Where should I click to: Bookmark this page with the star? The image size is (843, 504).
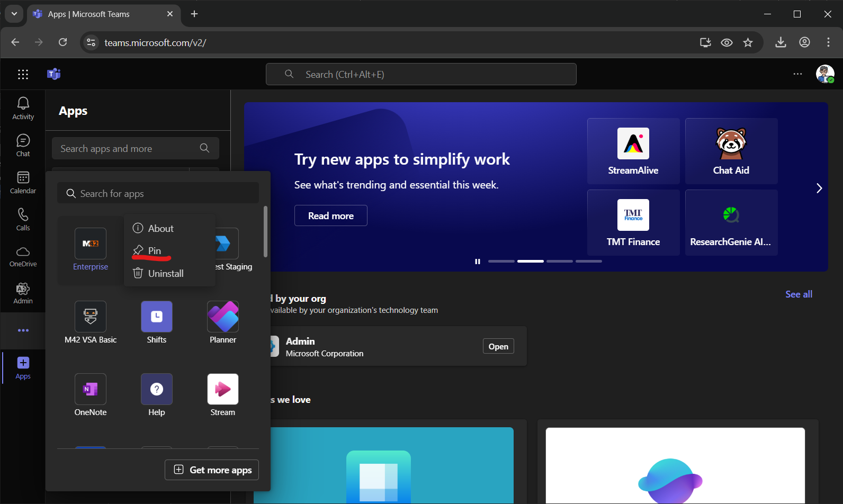coord(748,42)
